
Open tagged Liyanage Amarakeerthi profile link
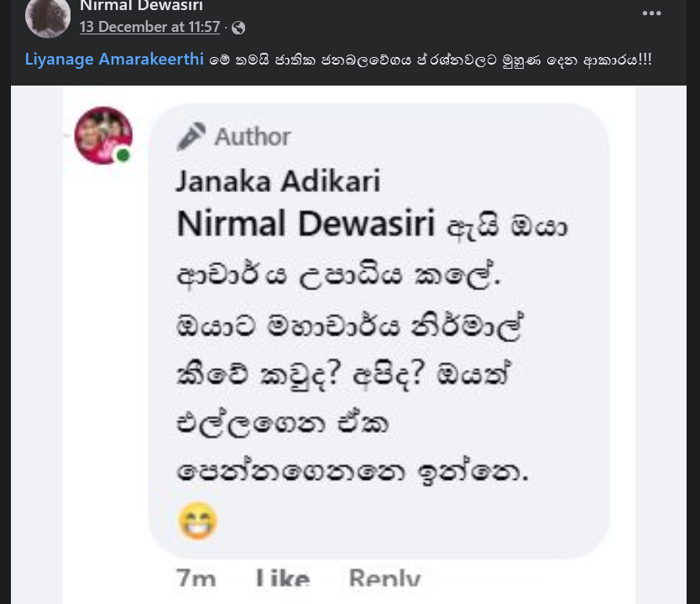[x=114, y=61]
